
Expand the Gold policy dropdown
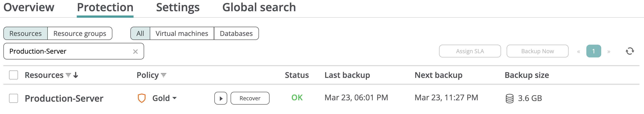tap(174, 98)
